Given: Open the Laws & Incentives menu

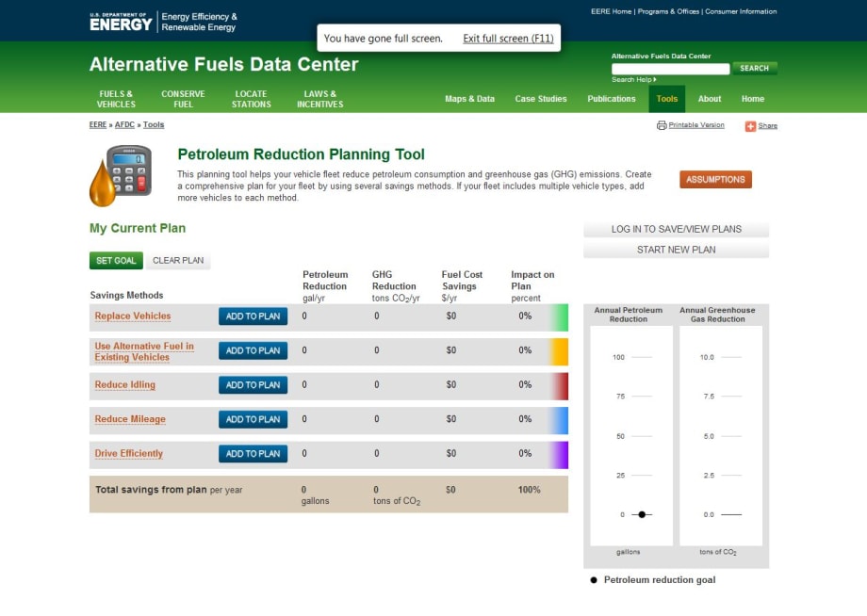Looking at the screenshot, I should 320,99.
